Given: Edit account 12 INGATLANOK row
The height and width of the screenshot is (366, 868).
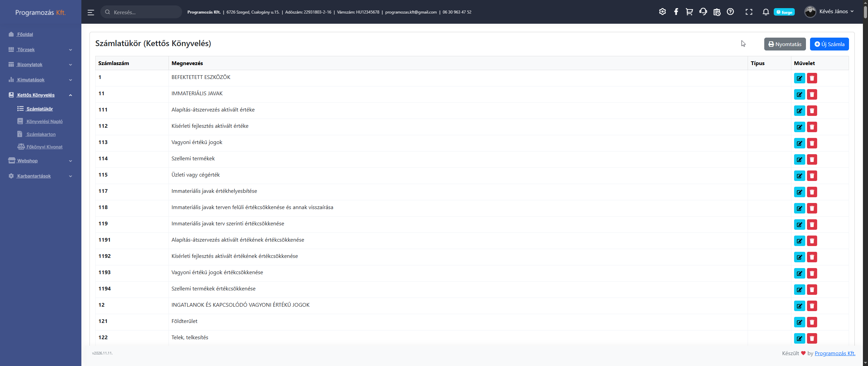Looking at the screenshot, I should point(799,306).
